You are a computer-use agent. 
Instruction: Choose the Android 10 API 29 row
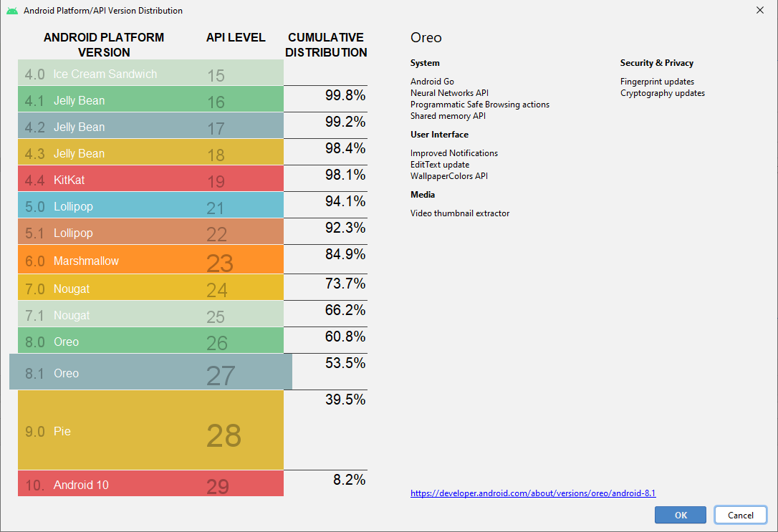[x=150, y=485]
